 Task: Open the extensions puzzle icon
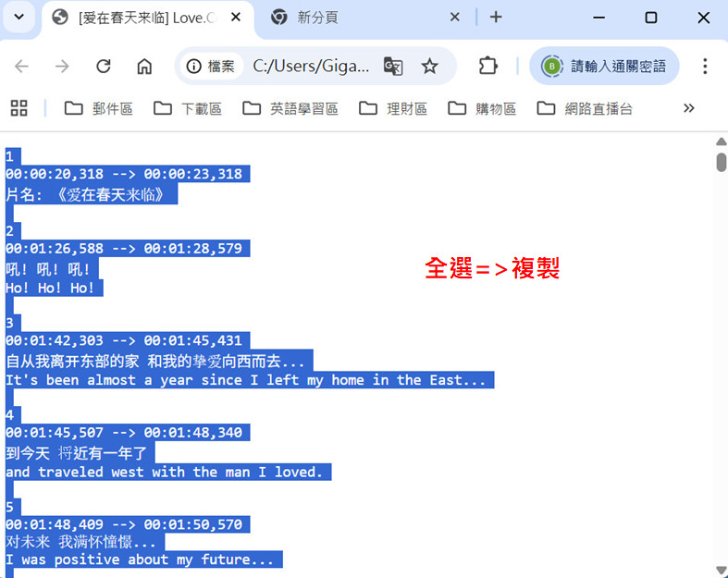(x=488, y=67)
